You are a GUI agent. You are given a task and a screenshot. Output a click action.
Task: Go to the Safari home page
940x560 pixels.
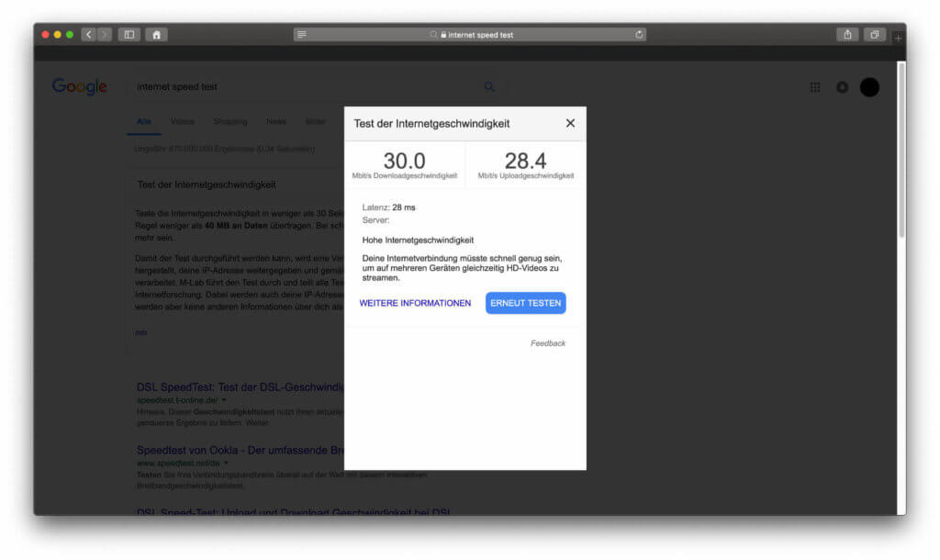click(156, 33)
